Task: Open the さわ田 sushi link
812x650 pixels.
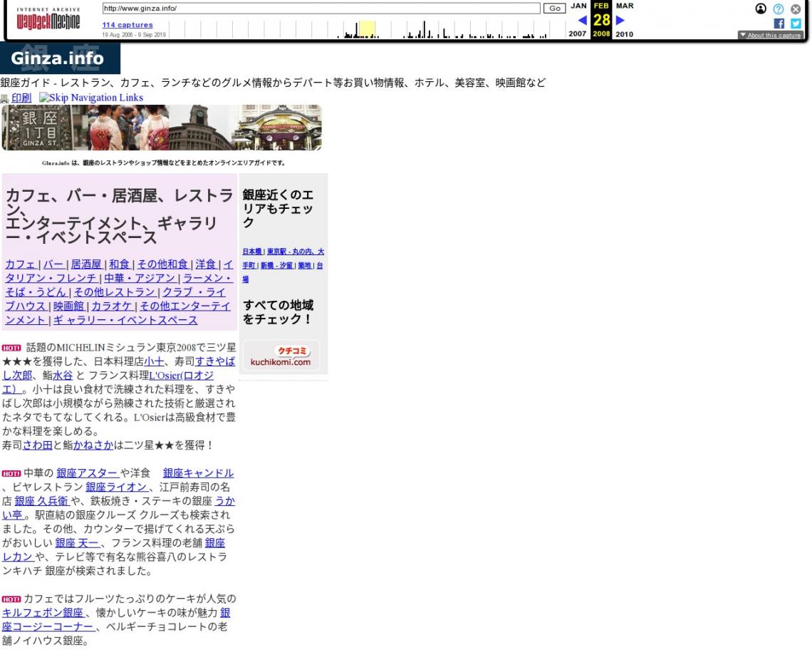Action: (x=37, y=445)
